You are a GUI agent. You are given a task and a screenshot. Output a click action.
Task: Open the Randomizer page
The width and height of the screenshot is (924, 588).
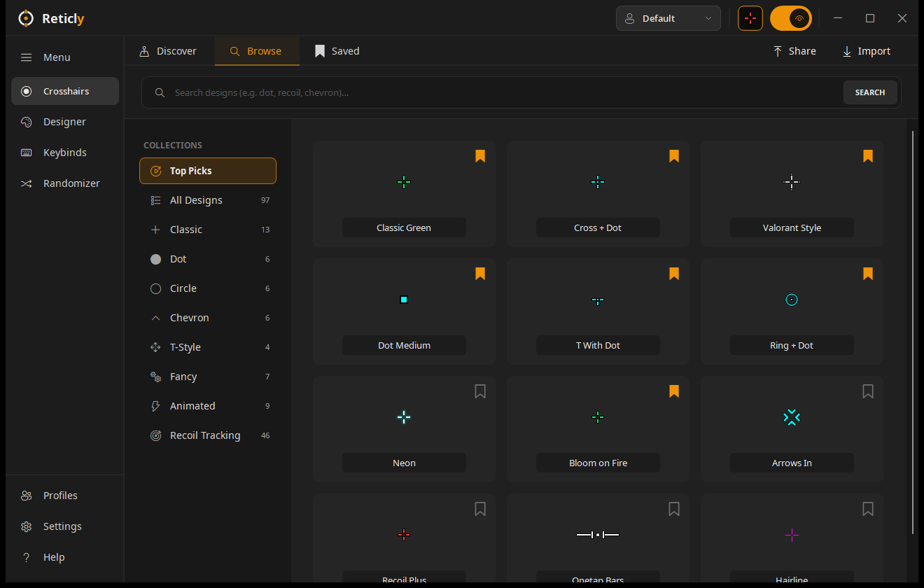point(65,183)
